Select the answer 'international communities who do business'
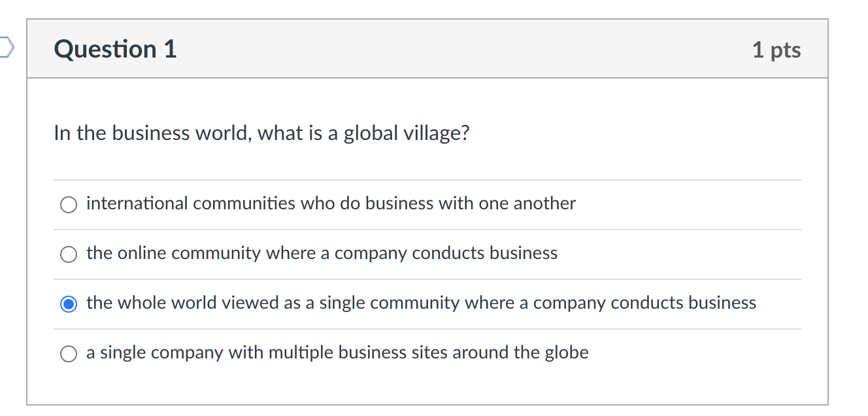Image resolution: width=868 pixels, height=416 pixels. click(330, 204)
